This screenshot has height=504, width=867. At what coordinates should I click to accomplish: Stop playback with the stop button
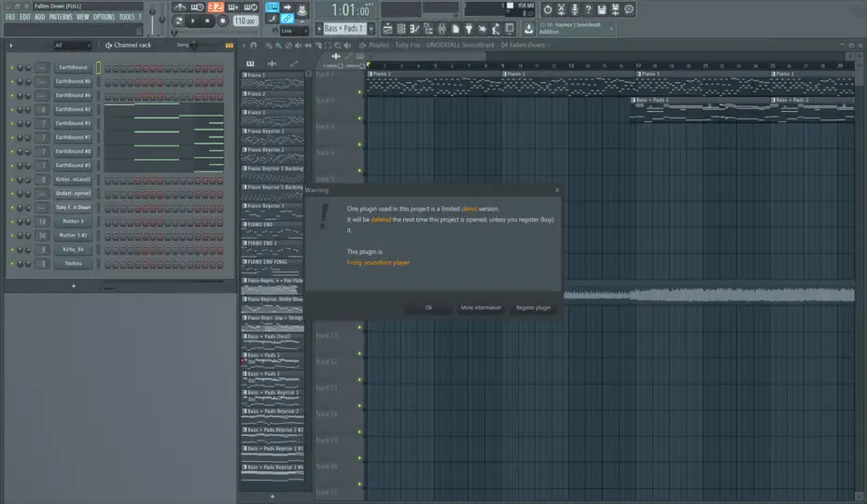coord(207,21)
